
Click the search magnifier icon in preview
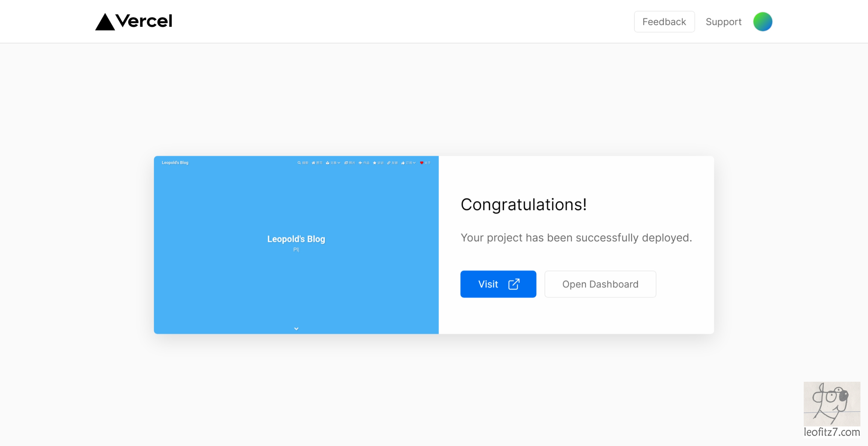click(299, 163)
